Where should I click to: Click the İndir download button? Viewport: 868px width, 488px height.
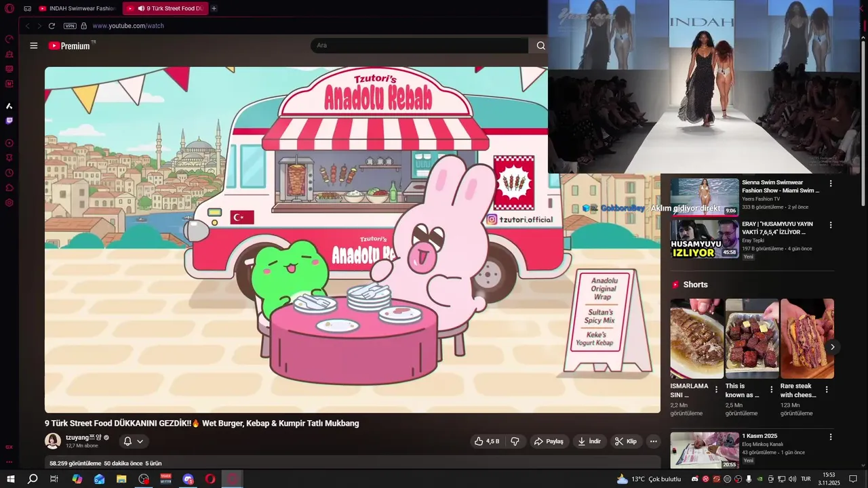click(589, 441)
